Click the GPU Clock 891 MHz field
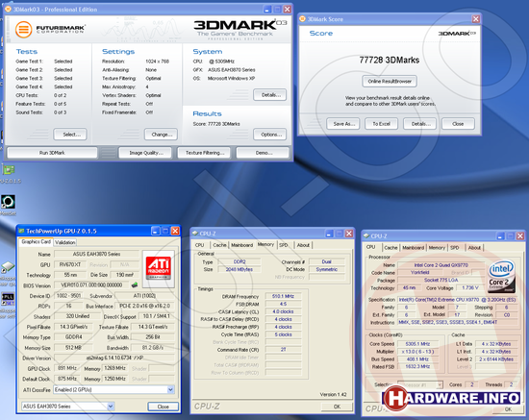The image size is (529, 420). click(x=67, y=368)
